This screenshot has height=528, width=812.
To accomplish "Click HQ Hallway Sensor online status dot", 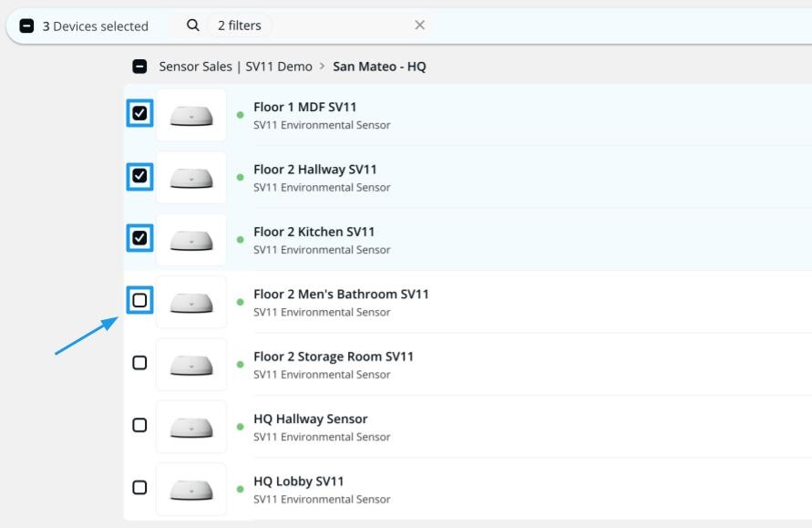I will coord(241,427).
